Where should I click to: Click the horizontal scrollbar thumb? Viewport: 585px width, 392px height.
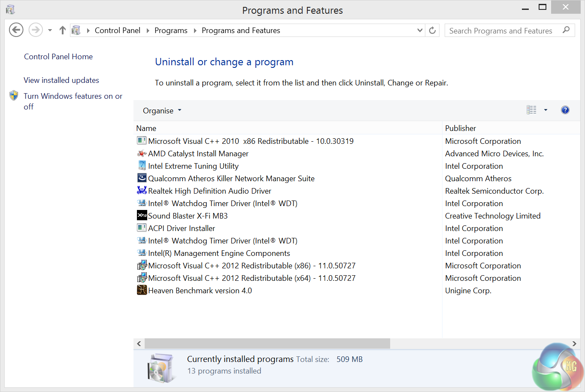tap(267, 343)
